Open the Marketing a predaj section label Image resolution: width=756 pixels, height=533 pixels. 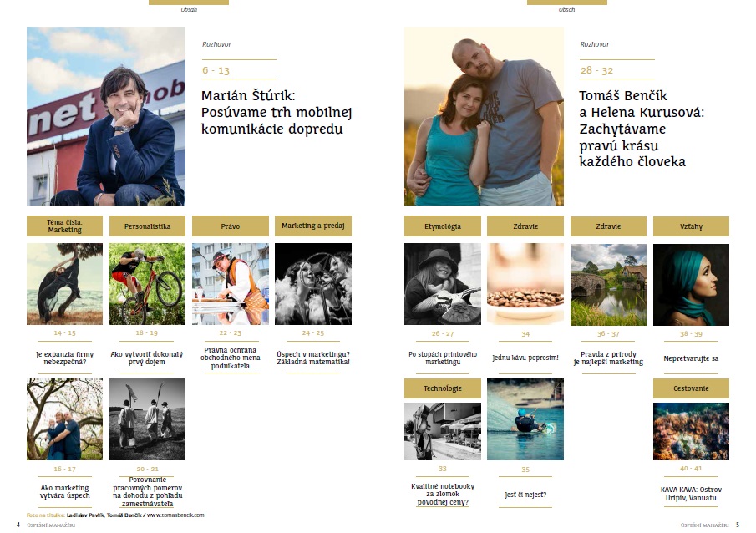[x=313, y=226]
